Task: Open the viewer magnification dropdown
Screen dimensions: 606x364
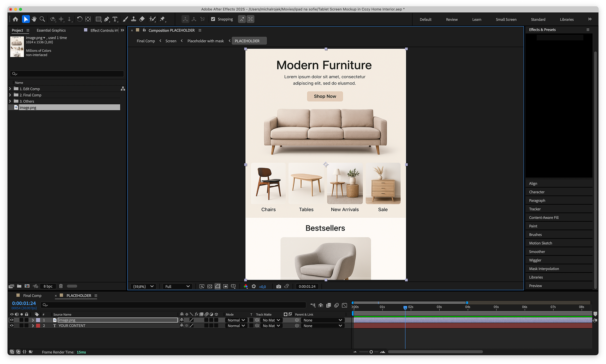Action: (x=143, y=286)
